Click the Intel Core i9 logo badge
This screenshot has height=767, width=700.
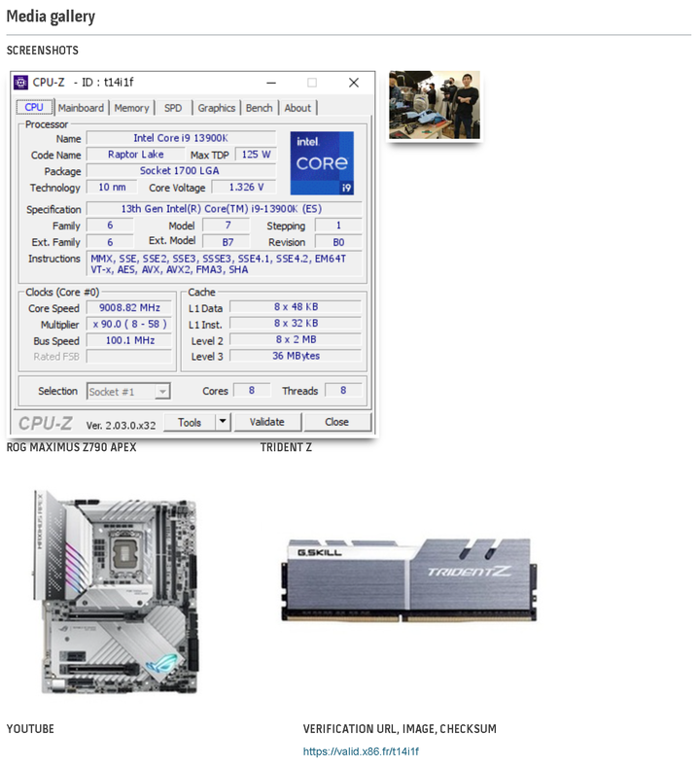(322, 163)
